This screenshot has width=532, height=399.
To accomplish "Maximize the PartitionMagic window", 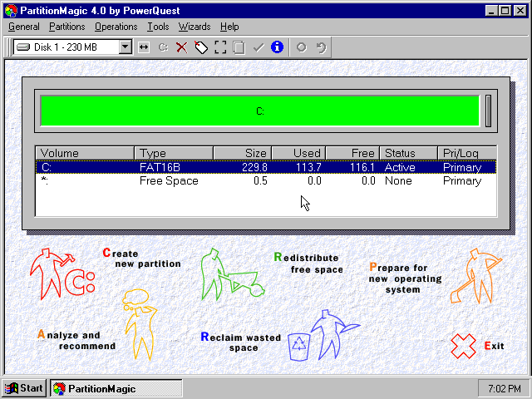I will click(505, 11).
